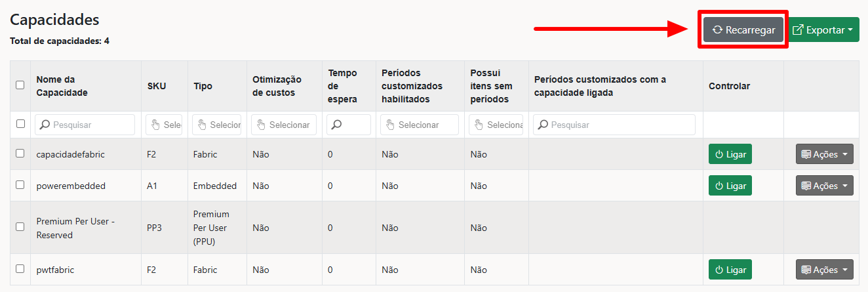Open the Períodos customizados habilitados filter
Viewport: 868px width, 292px height.
[420, 125]
